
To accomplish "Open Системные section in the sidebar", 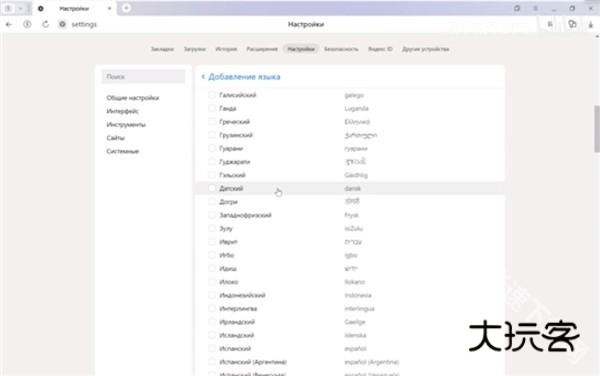I will coord(122,151).
